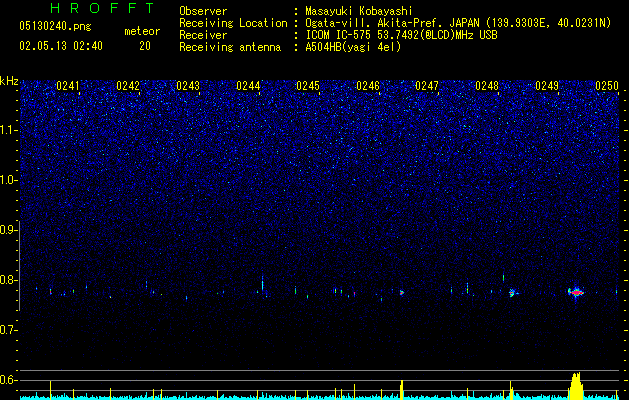Click the 0244 time marker
The width and height of the screenshot is (629, 400).
click(248, 86)
